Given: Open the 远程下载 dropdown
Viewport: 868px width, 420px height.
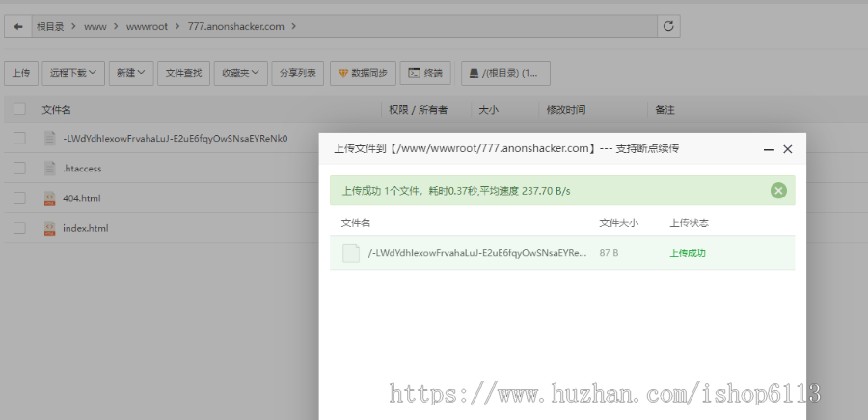Looking at the screenshot, I should [73, 73].
